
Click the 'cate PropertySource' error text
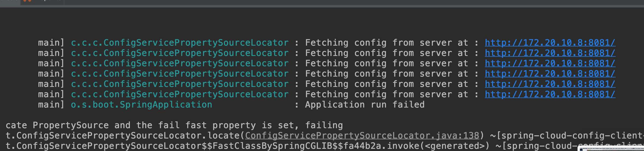pyautogui.click(x=57, y=125)
